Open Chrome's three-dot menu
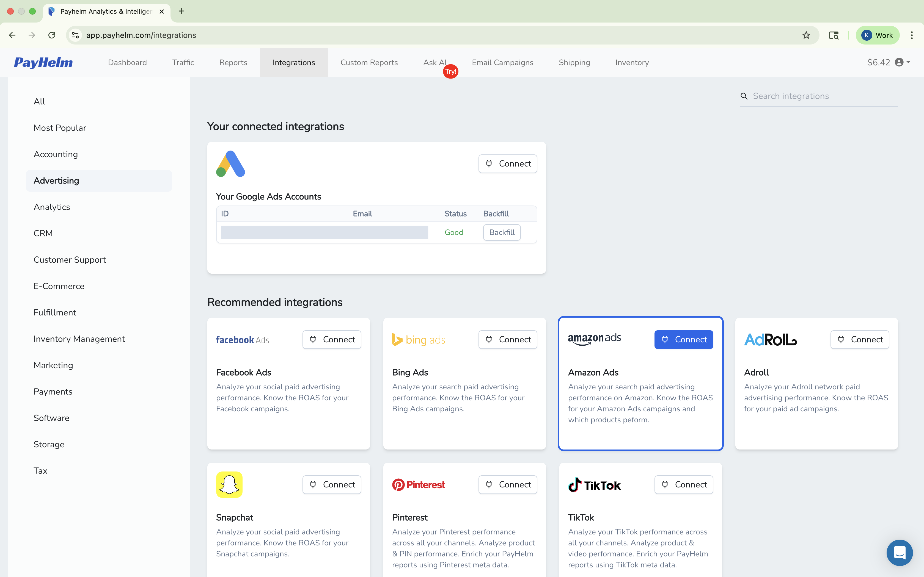Screen dimensions: 924x577 (x=912, y=35)
